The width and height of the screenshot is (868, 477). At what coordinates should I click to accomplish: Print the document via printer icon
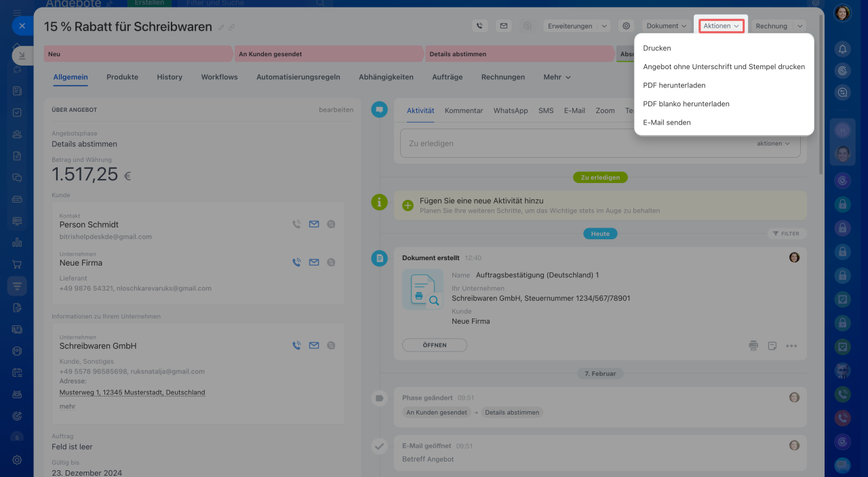(753, 346)
